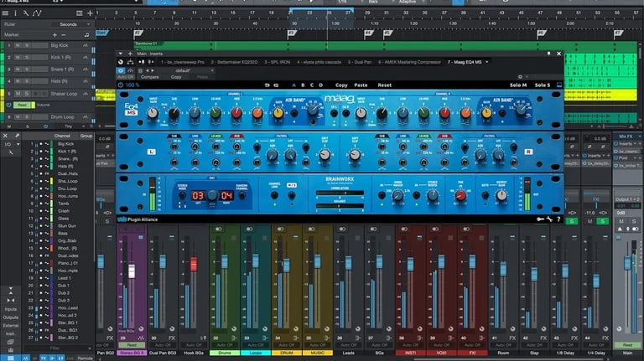Click the routing view icon in insert header

[130, 62]
